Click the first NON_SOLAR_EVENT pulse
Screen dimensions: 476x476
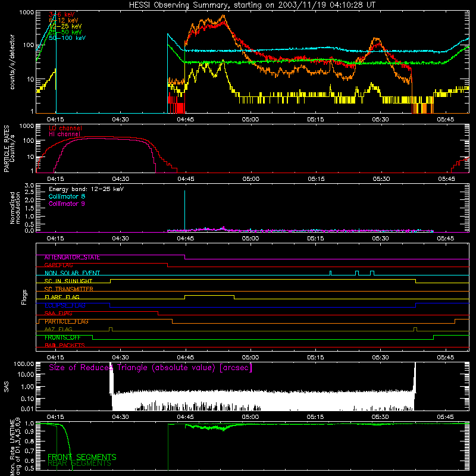pyautogui.click(x=331, y=273)
